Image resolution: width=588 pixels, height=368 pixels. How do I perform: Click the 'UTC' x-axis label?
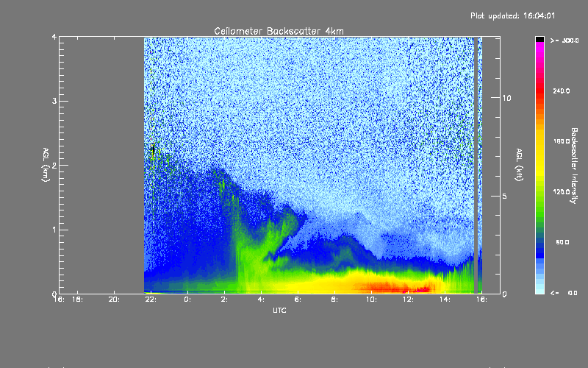(x=279, y=310)
